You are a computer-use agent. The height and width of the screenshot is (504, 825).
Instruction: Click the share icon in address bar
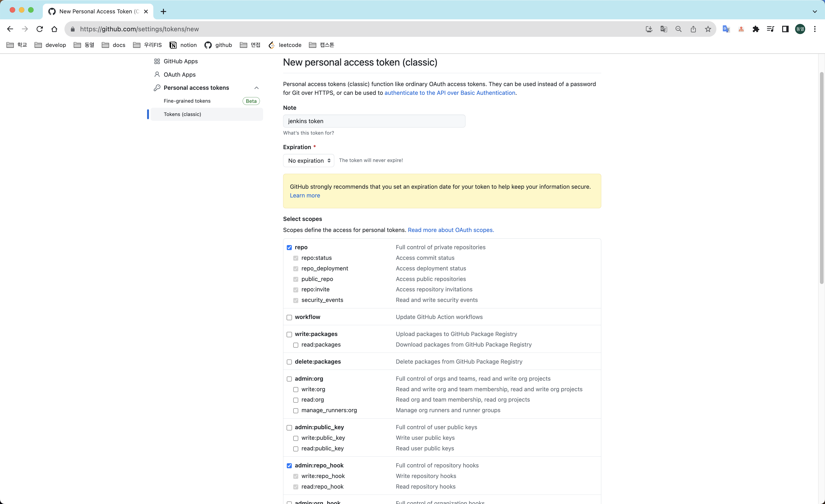pos(693,29)
